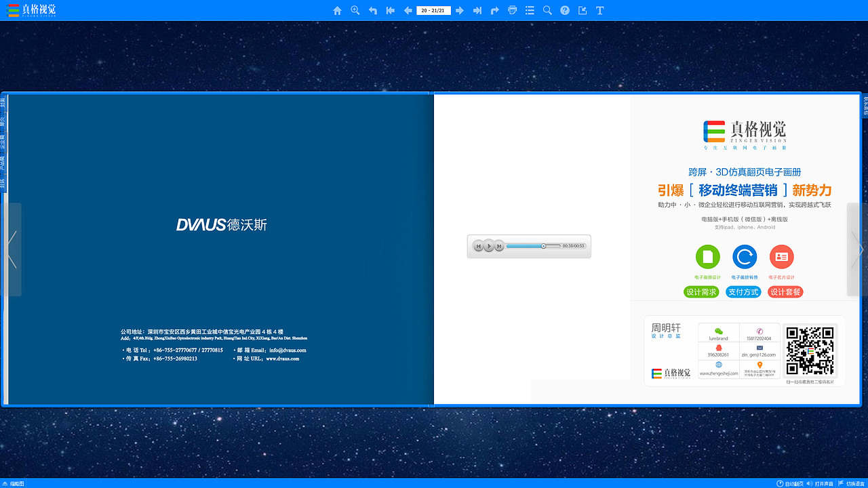Jump to the first page
Image resolution: width=868 pixels, height=488 pixels.
(x=390, y=10)
